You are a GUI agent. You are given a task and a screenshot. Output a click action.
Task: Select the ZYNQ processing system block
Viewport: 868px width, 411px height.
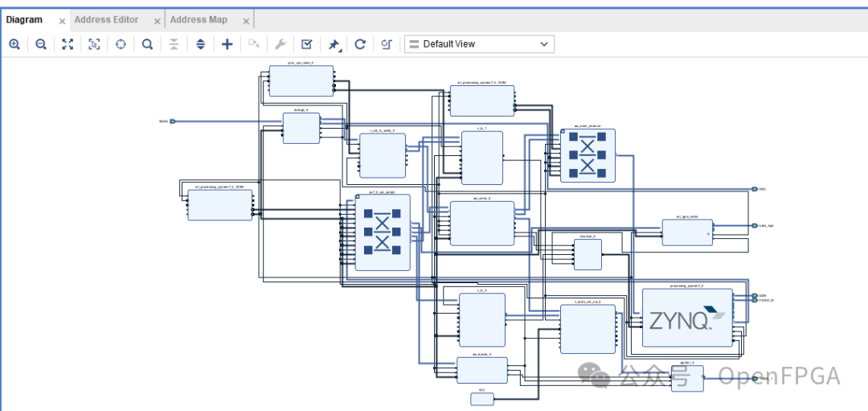pos(687,318)
